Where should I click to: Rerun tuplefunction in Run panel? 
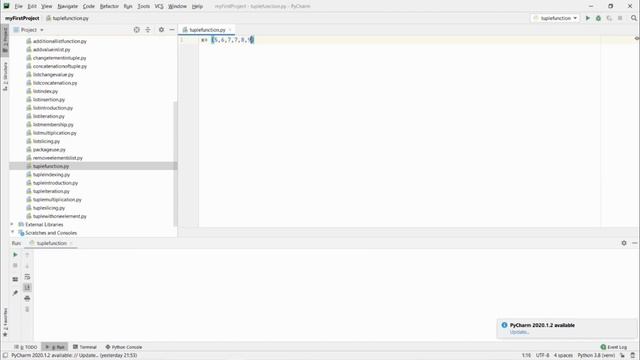(x=15, y=255)
